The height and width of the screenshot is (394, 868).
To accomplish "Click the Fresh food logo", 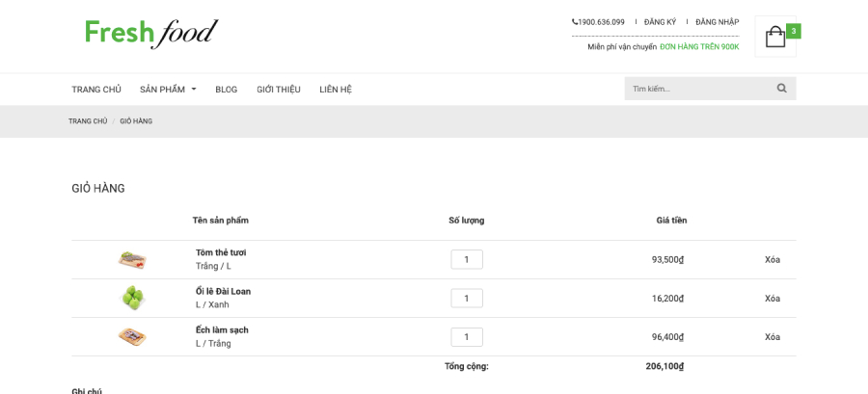I will pos(151,33).
